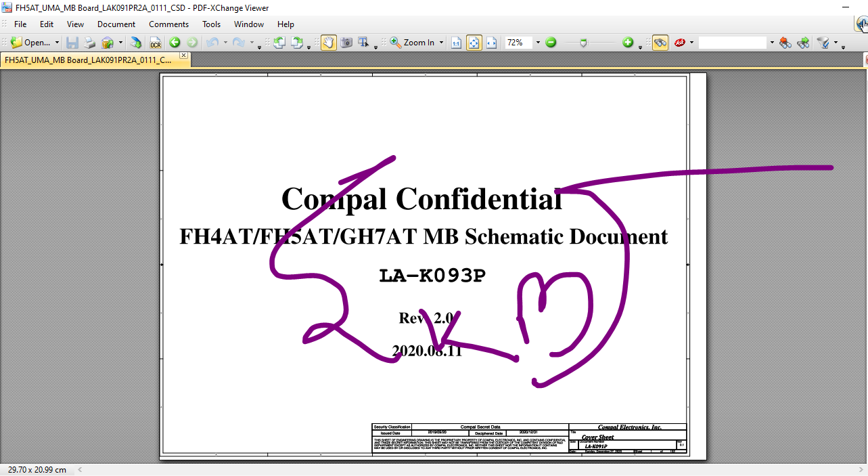Open the Comments menu
Viewport: 868px width, 476px height.
coord(169,24)
